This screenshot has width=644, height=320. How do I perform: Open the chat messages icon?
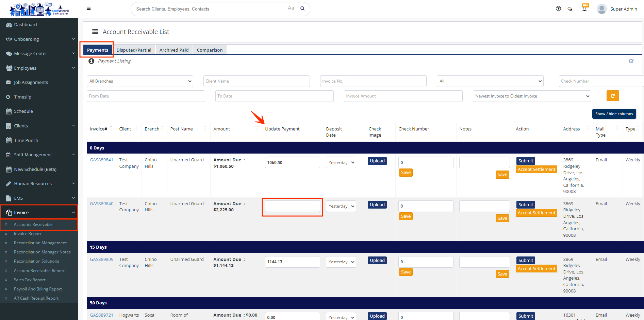(570, 9)
